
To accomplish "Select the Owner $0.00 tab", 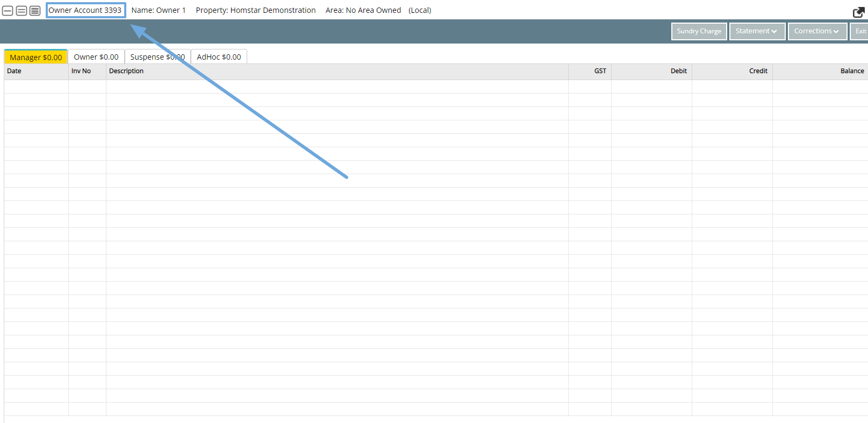I will tap(96, 57).
